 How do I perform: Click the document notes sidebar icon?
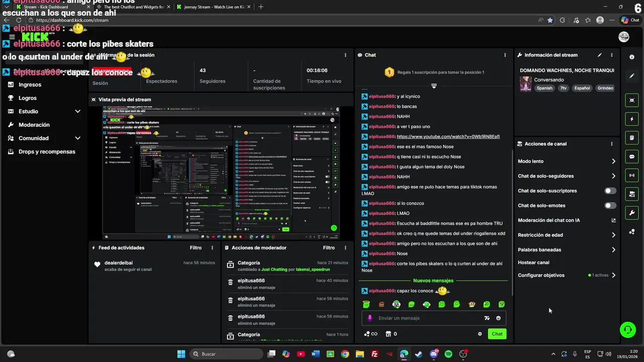(632, 138)
